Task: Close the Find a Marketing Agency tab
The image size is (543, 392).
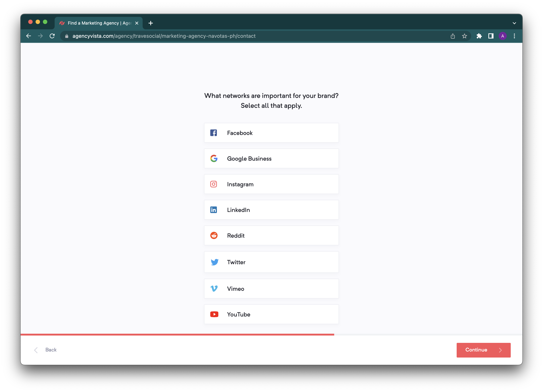Action: point(137,23)
